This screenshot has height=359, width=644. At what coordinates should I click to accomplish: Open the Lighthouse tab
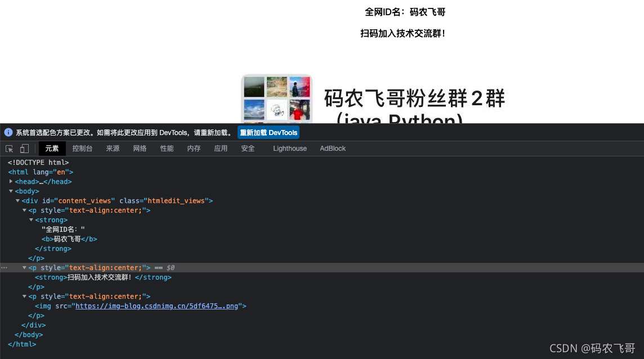tap(290, 149)
